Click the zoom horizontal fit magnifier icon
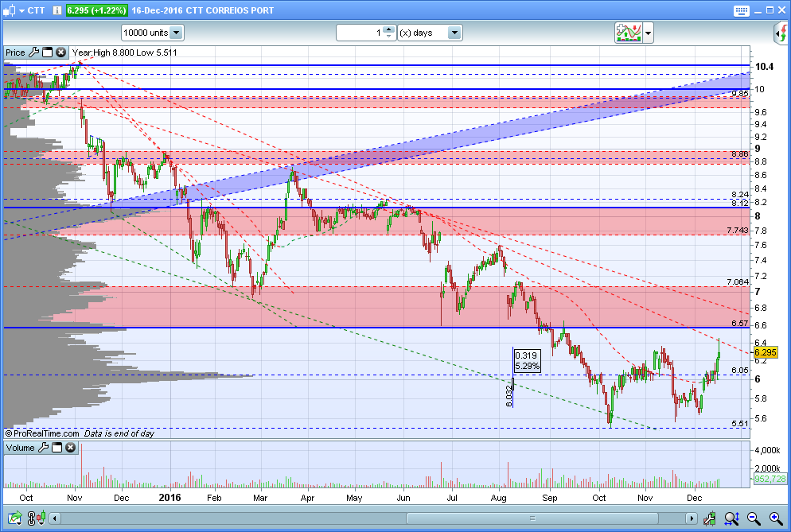The width and height of the screenshot is (791, 532). point(731,518)
